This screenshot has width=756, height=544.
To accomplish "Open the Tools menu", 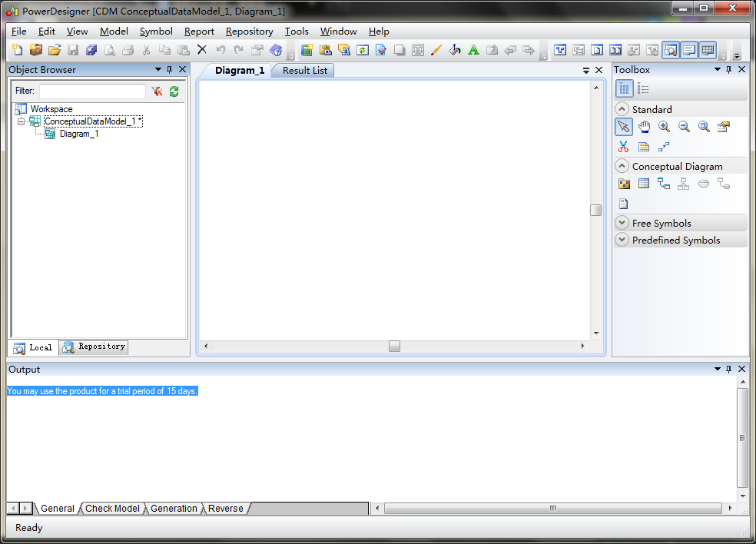I will pos(297,32).
